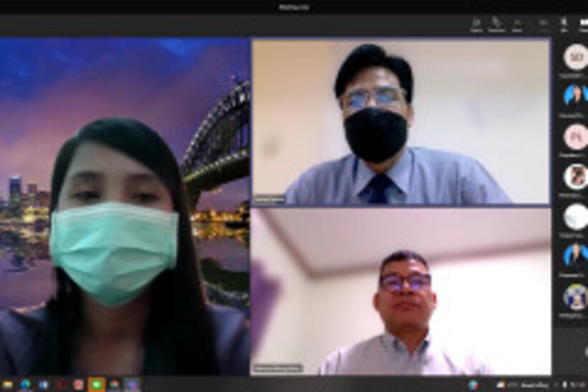Toggle the microphone icon in meeting toolbar
The image size is (588, 392).
click(x=564, y=25)
